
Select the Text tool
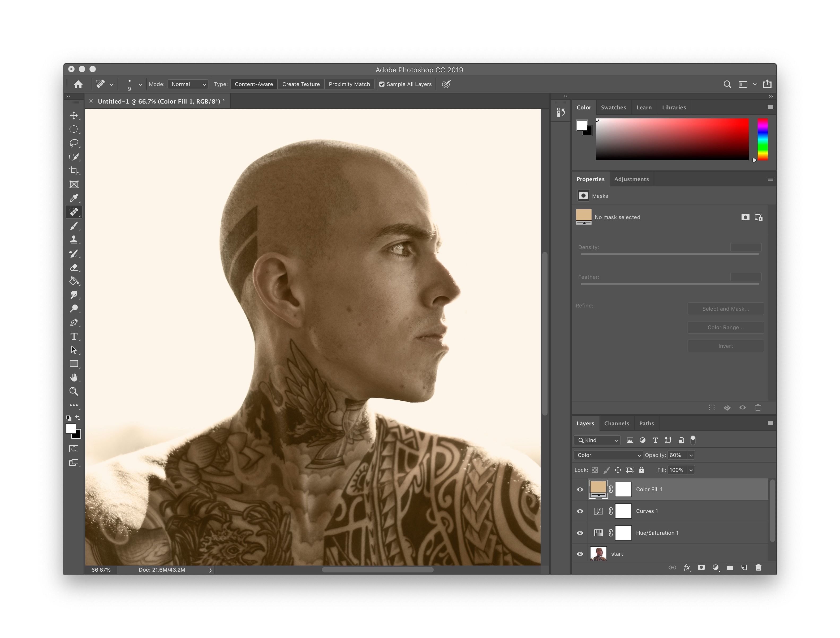(x=74, y=336)
